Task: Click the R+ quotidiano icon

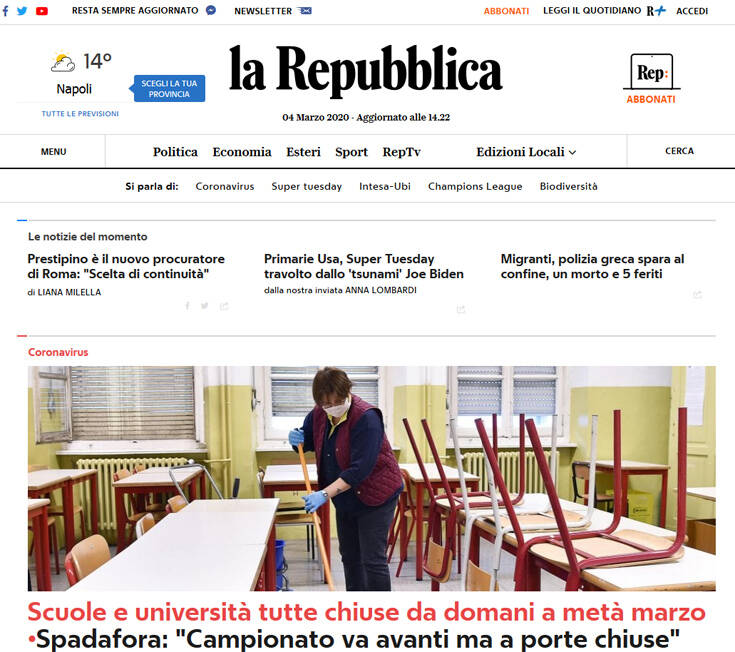Action: [656, 11]
